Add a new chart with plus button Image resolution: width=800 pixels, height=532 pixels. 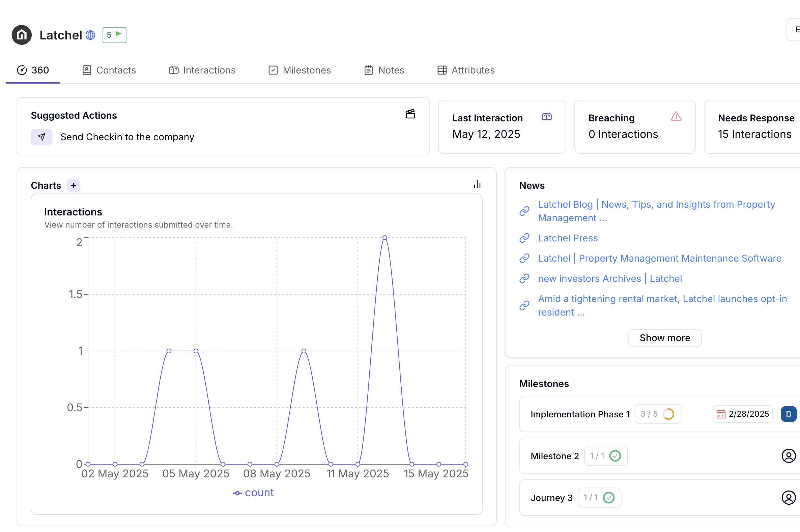click(73, 185)
